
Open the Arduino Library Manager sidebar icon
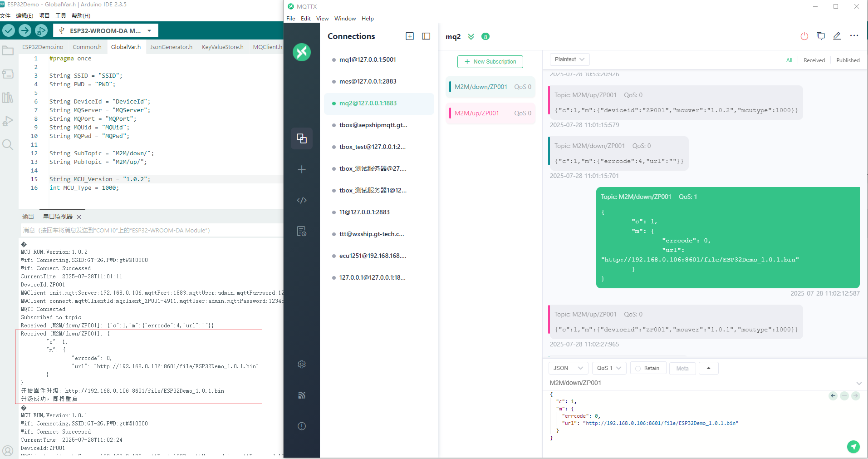(x=8, y=97)
